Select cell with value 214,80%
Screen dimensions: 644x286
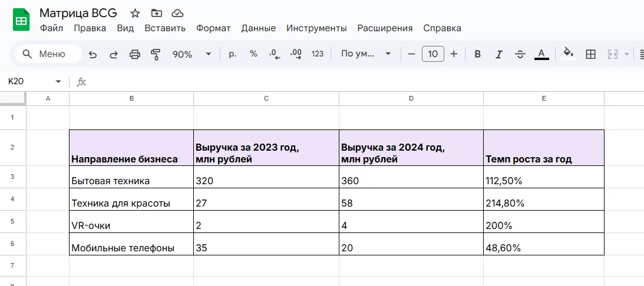pos(544,199)
